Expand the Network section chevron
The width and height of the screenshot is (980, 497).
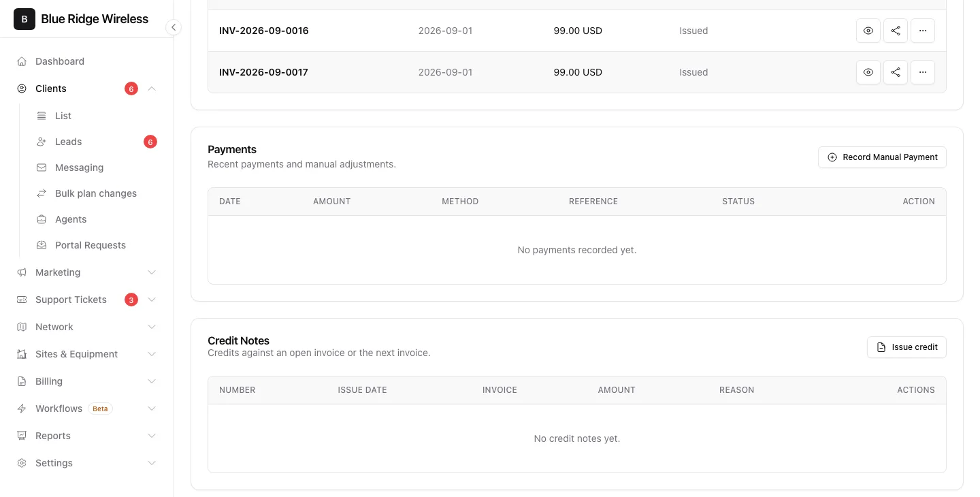(152, 327)
